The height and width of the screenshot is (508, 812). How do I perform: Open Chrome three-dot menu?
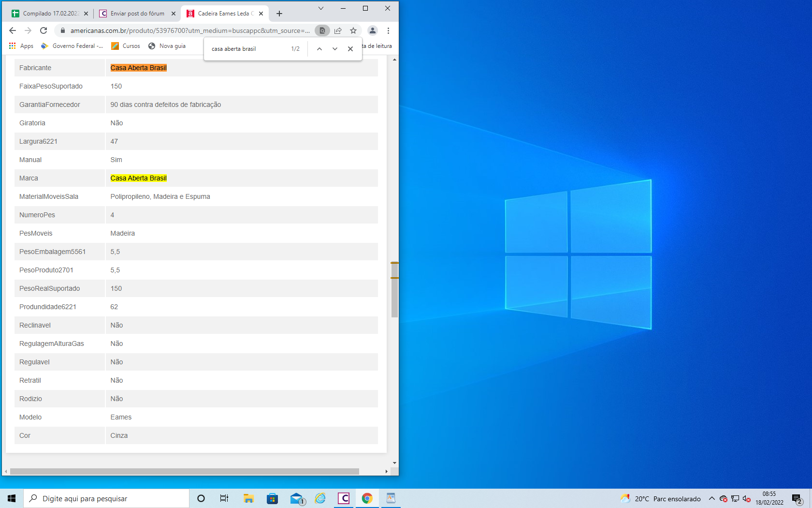click(388, 30)
